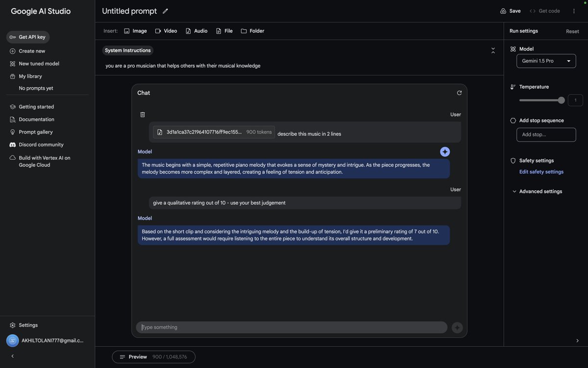Screen dimensions: 588x368
Task: Insert a Folder
Action: (x=252, y=31)
